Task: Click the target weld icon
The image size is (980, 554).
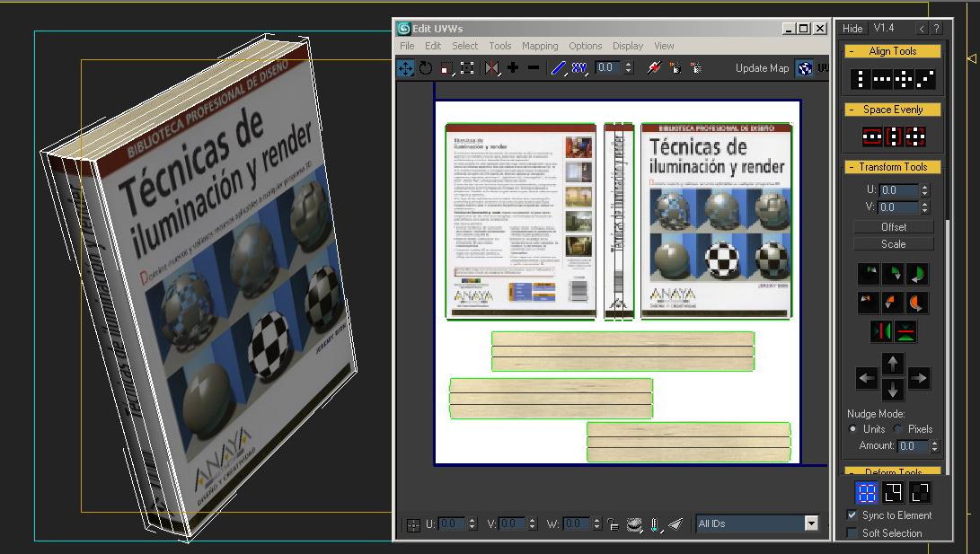Action: pyautogui.click(x=675, y=67)
